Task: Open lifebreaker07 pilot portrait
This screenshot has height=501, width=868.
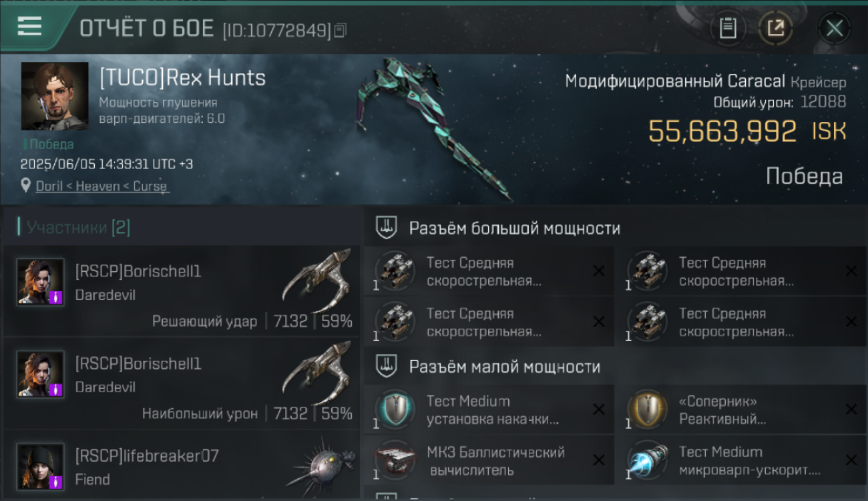Action: [x=41, y=466]
